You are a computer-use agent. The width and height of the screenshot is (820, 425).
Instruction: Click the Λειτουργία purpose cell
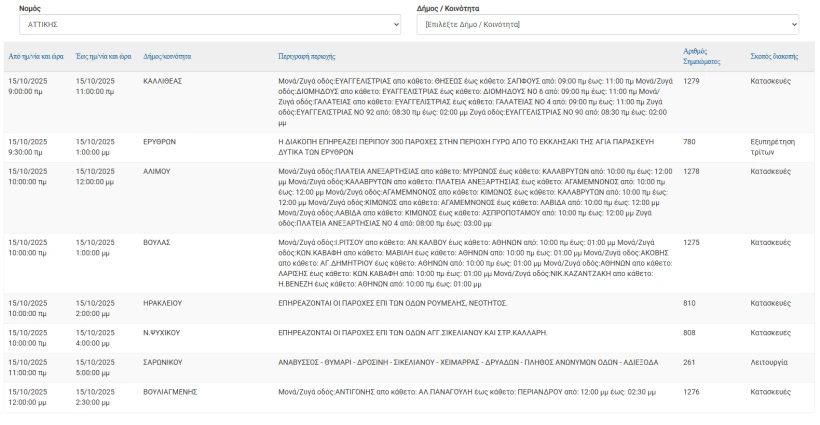pos(769,362)
